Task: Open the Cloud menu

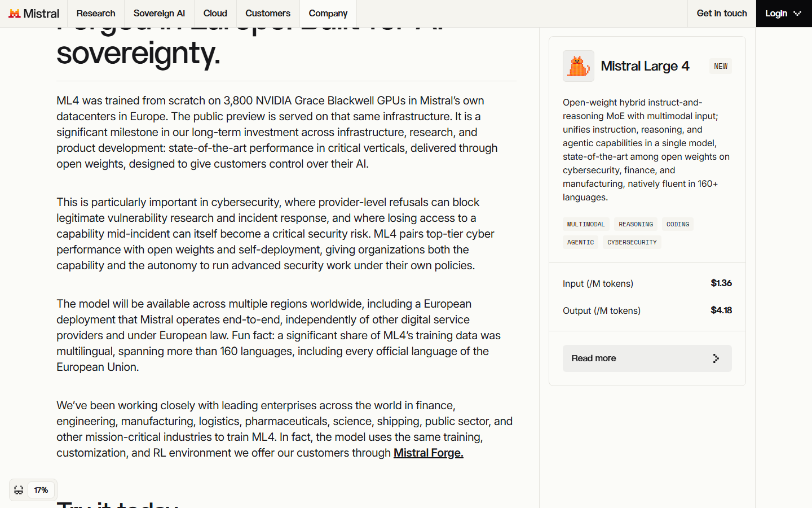Action: coord(215,14)
